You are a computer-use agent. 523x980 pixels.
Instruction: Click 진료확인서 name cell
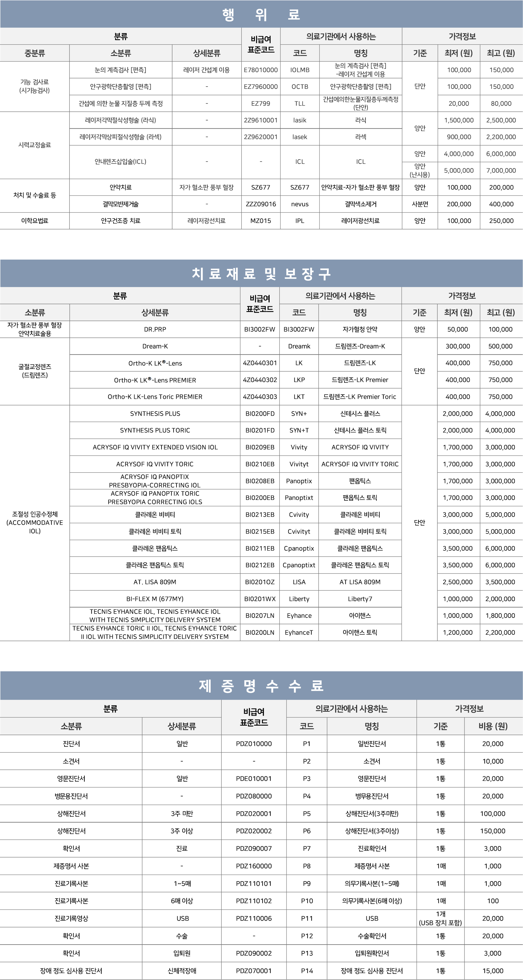click(x=372, y=849)
